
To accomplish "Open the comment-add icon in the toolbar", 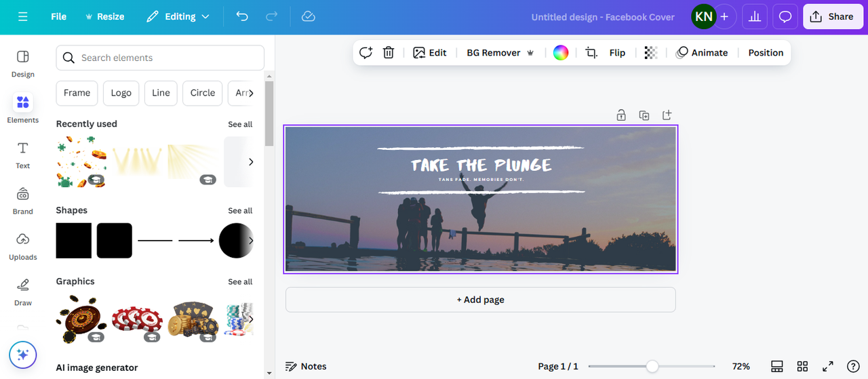I will click(366, 53).
